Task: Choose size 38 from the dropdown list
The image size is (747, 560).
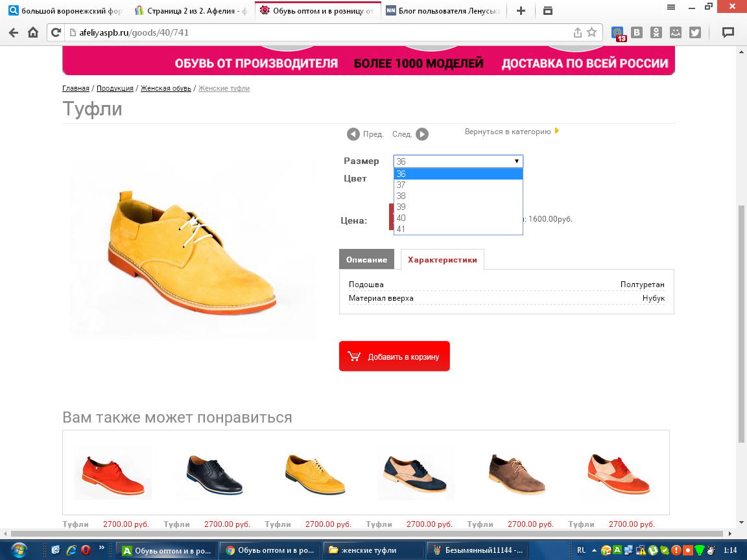Action: 401,196
